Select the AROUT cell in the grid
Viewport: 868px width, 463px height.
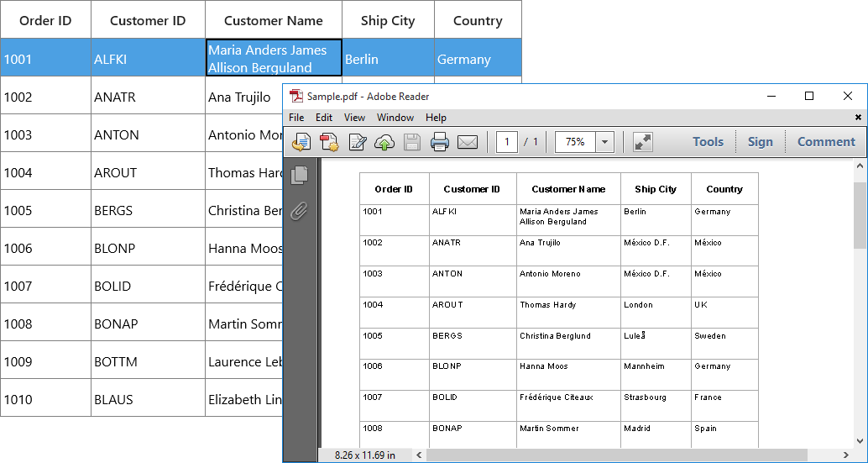[x=148, y=171]
